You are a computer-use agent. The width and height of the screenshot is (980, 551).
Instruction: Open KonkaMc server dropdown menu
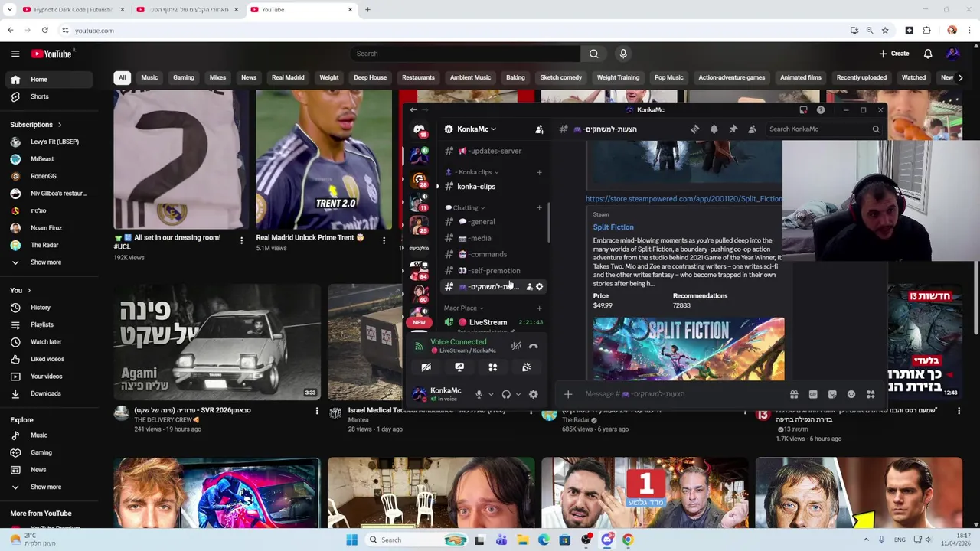pos(475,129)
